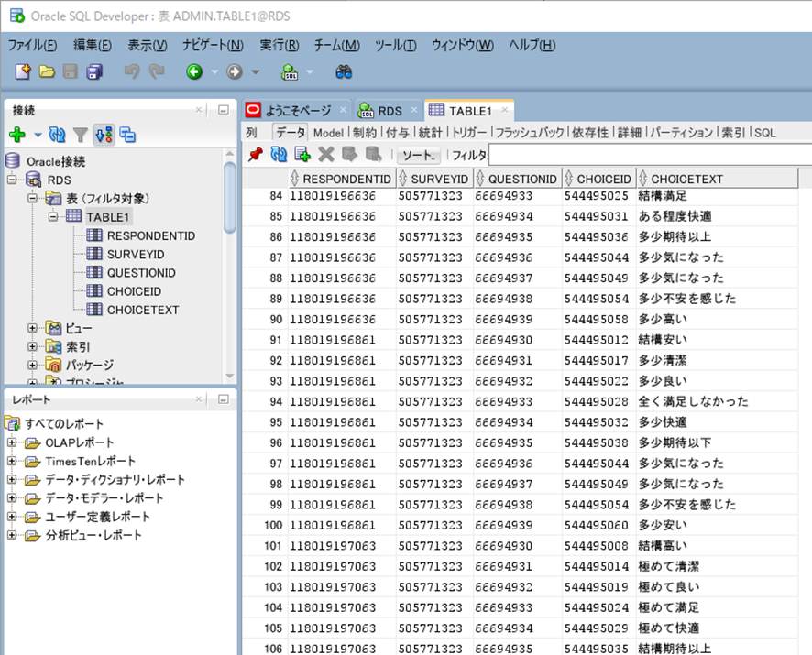The image size is (812, 655).
Task: Click the binoculars find DB object icon
Action: click(344, 72)
